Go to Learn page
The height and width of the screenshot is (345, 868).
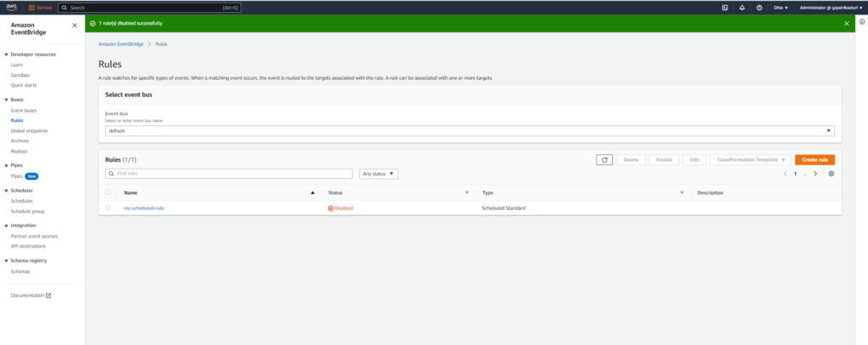click(17, 64)
